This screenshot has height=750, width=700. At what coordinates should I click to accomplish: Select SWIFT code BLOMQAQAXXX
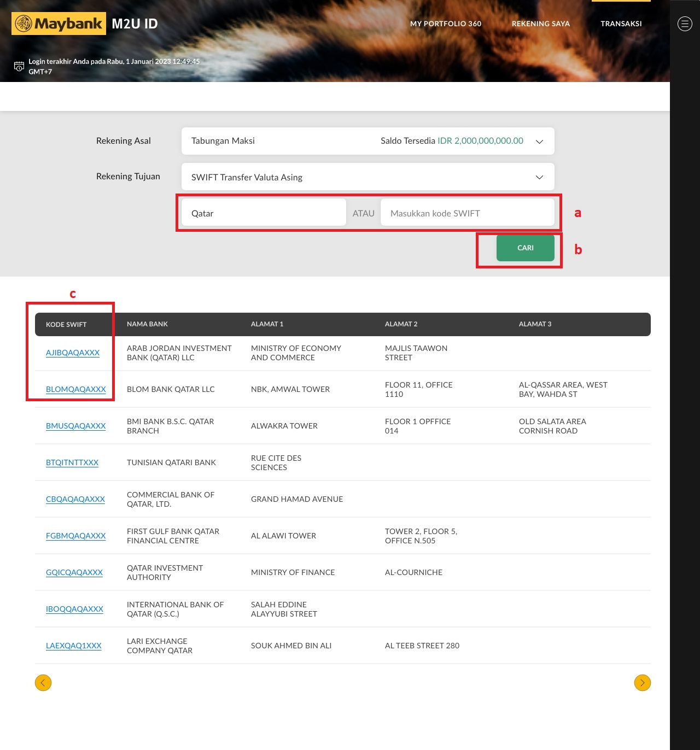click(x=75, y=389)
